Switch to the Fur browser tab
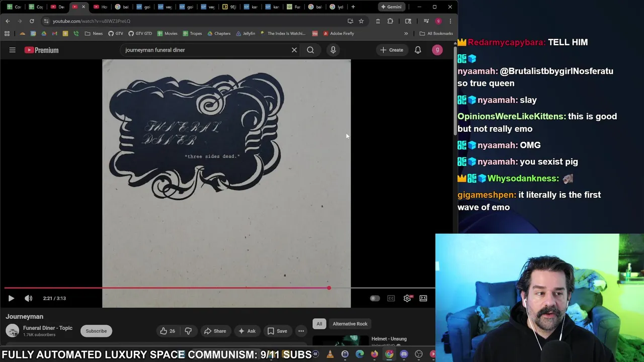 (294, 7)
